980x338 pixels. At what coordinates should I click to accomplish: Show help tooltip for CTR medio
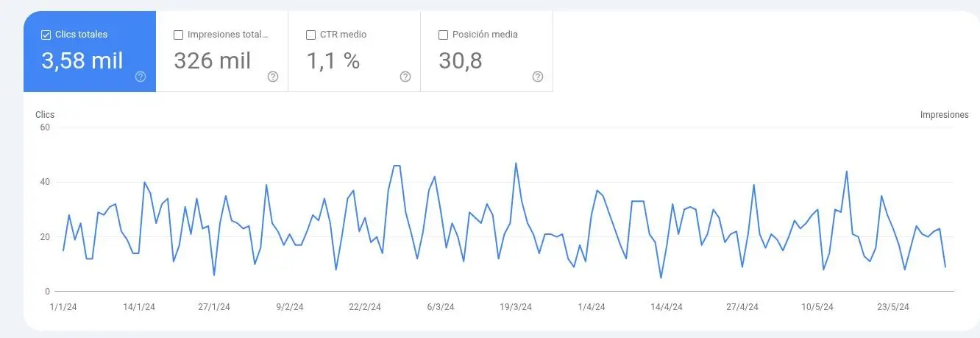[405, 77]
